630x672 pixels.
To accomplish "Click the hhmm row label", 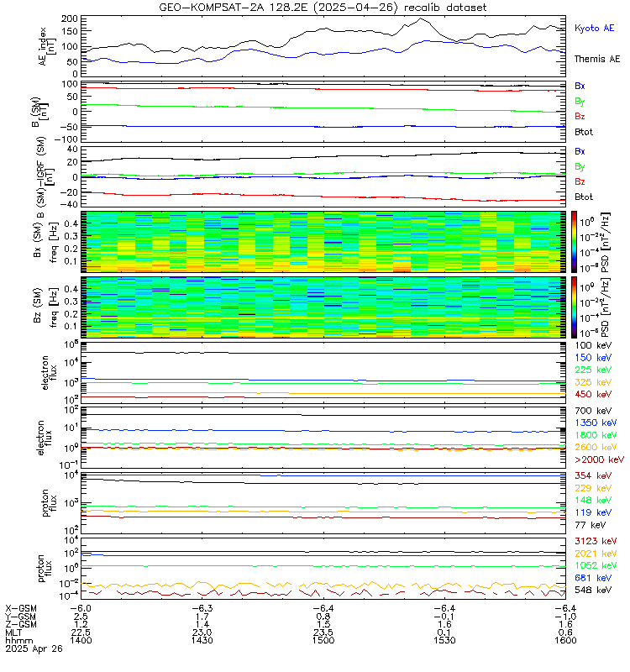I will (x=18, y=641).
